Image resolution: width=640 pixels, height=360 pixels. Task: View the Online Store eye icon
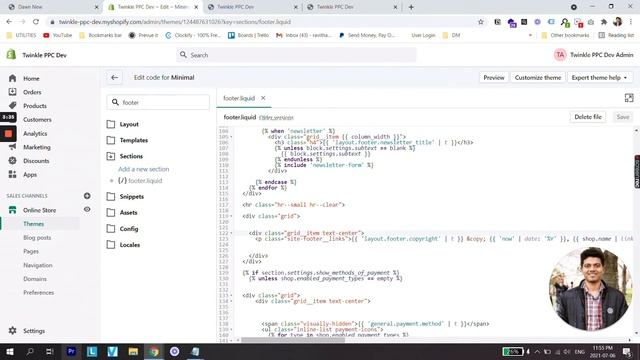pyautogui.click(x=87, y=209)
